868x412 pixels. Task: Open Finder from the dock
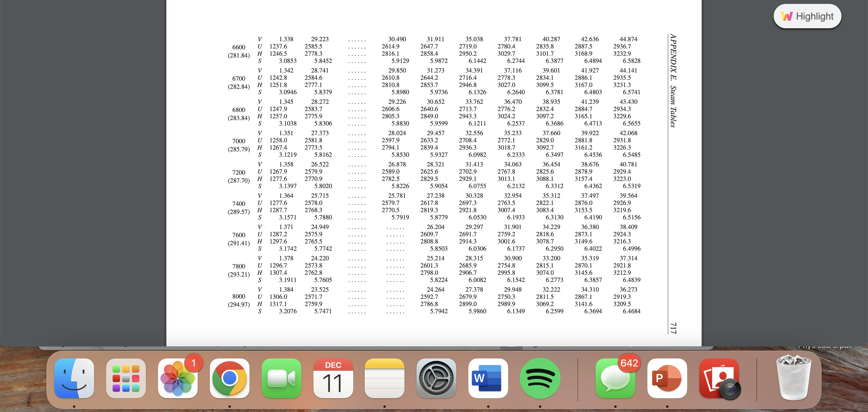[x=74, y=378]
